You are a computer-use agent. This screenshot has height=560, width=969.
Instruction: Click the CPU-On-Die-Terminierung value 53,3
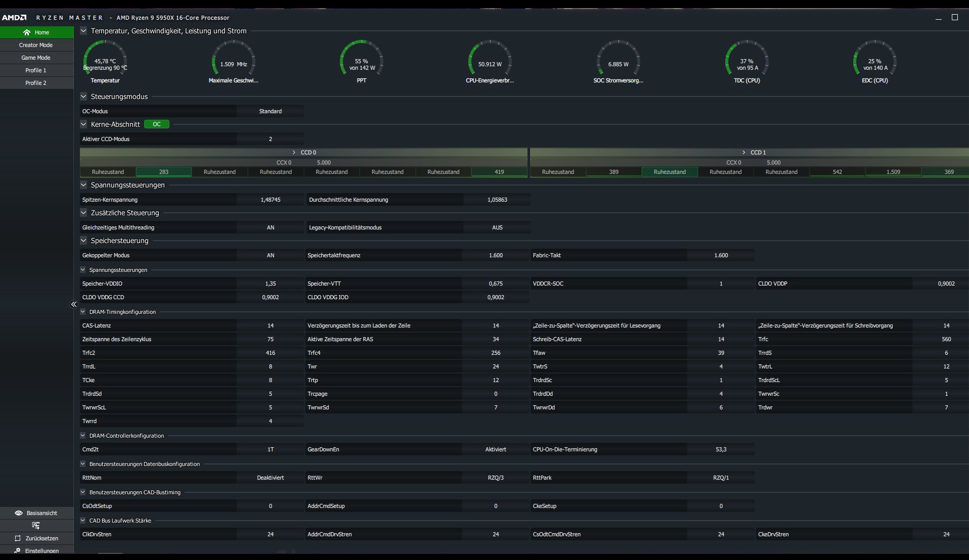[x=721, y=449]
